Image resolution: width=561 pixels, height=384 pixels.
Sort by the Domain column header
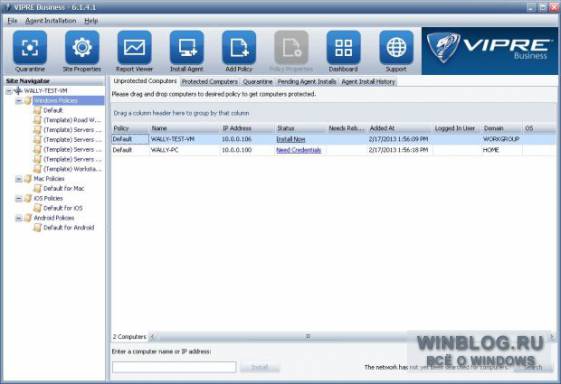click(502, 128)
